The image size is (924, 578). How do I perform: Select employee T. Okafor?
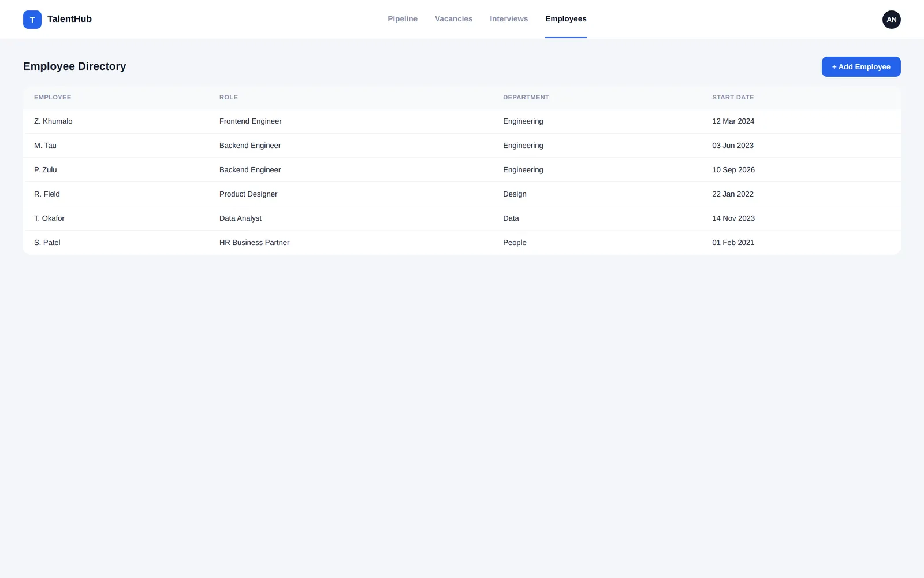49,218
